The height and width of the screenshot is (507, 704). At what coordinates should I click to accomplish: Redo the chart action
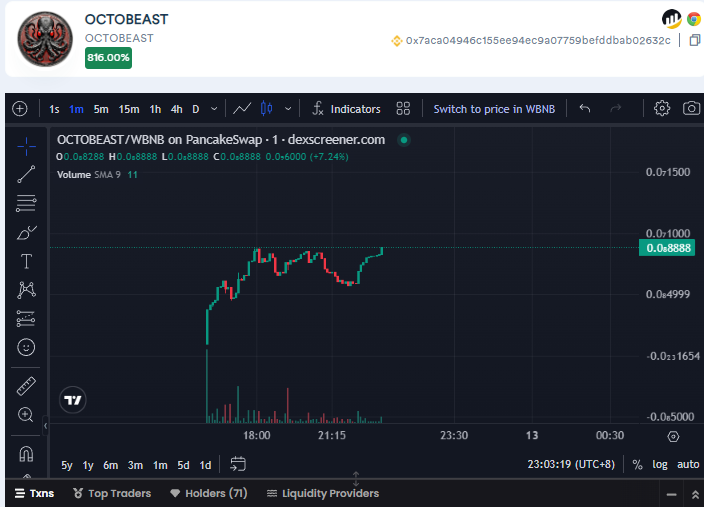click(616, 108)
